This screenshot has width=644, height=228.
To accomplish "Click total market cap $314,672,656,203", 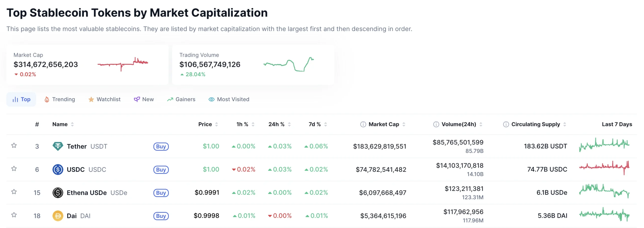I will coord(46,65).
